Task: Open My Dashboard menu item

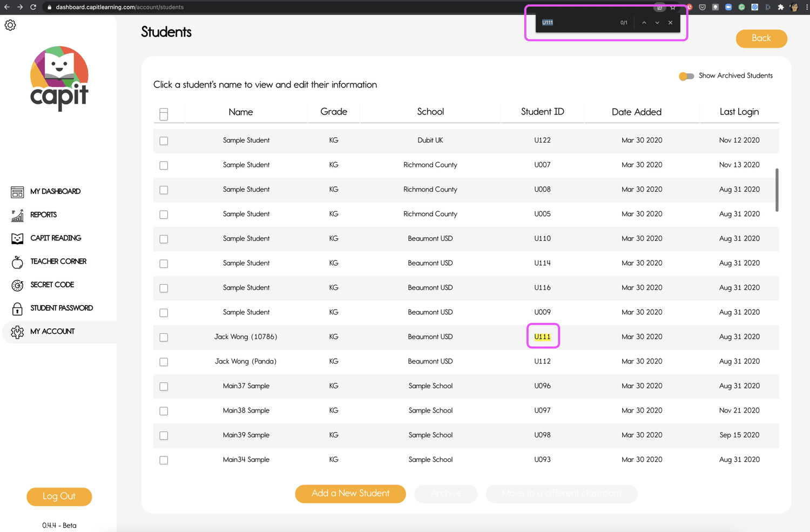Action: (x=55, y=192)
